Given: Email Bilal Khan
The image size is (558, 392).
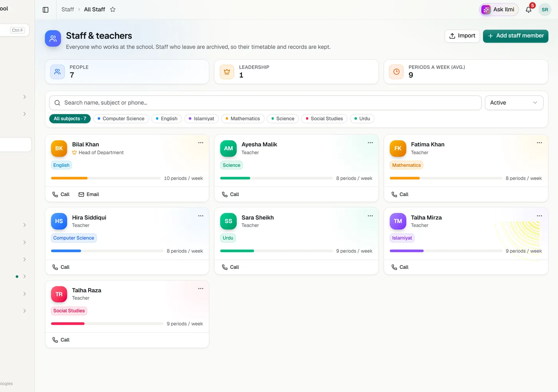Looking at the screenshot, I should (x=89, y=194).
